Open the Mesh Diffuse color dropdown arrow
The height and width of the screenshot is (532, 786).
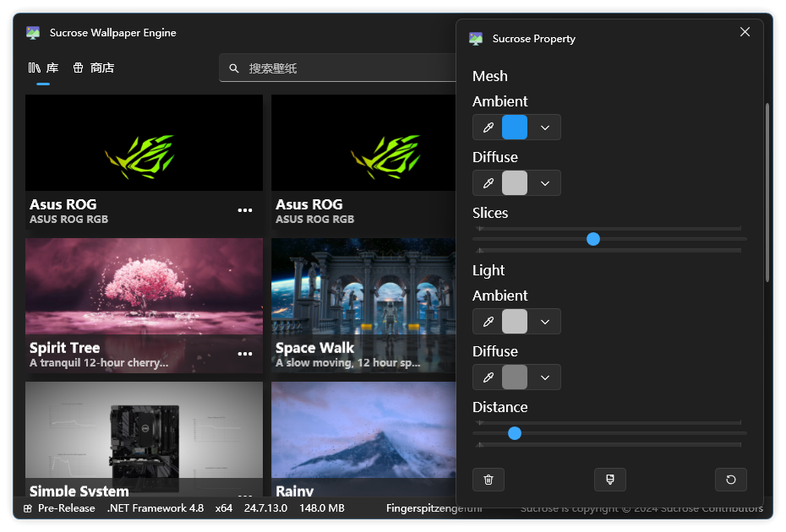545,183
